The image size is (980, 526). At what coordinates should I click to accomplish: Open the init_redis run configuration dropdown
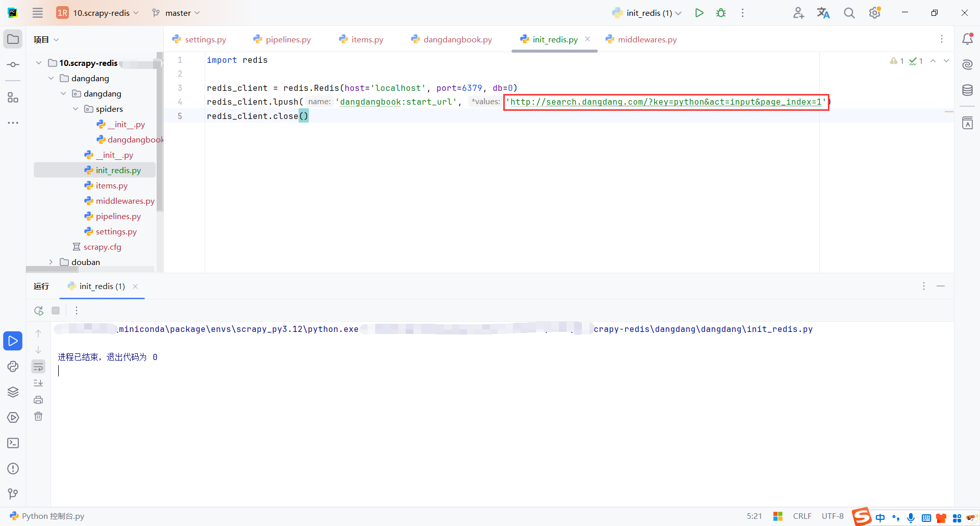647,13
